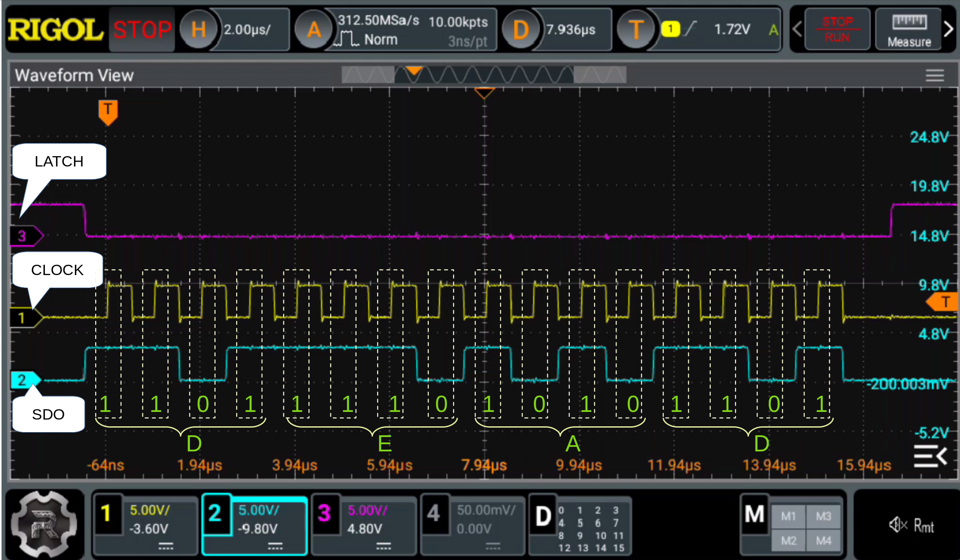Open the Trigger (T) settings icon

pos(636,30)
